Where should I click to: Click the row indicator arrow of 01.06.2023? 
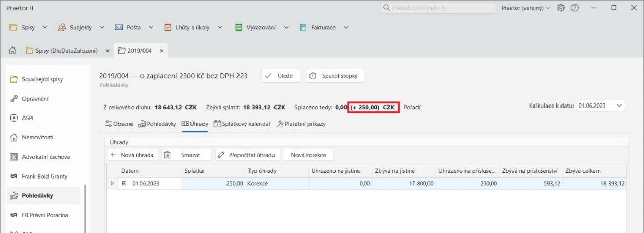pyautogui.click(x=112, y=183)
